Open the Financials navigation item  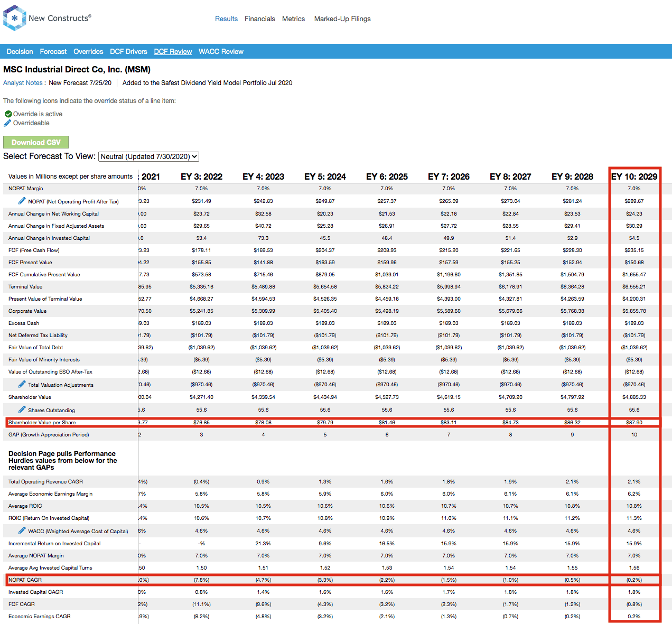pyautogui.click(x=260, y=18)
